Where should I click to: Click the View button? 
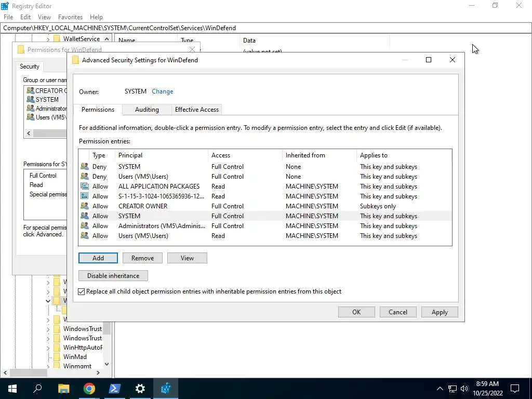pyautogui.click(x=187, y=258)
